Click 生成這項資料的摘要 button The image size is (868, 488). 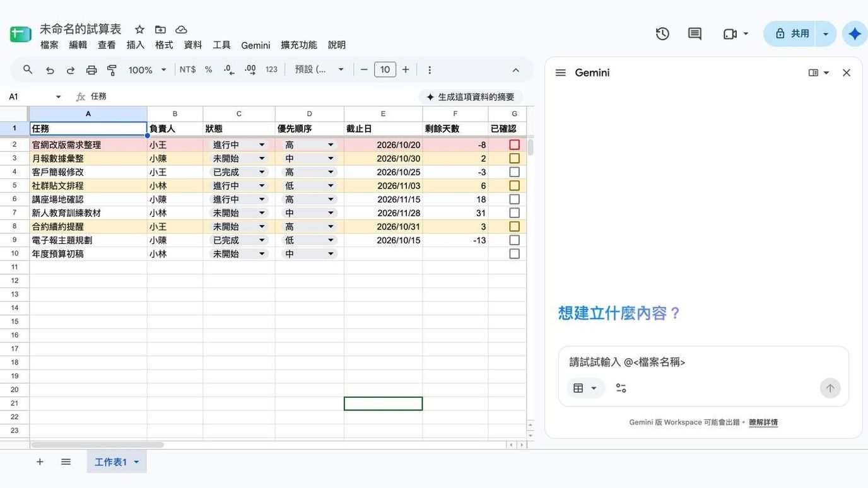click(471, 97)
